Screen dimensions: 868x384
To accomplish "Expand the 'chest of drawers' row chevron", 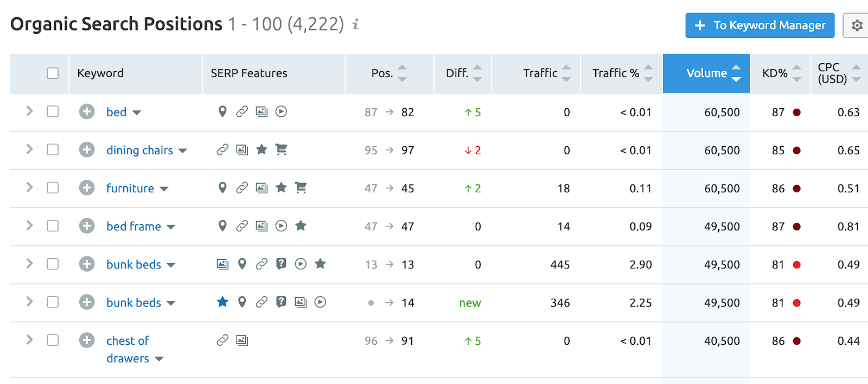I will coord(30,339).
